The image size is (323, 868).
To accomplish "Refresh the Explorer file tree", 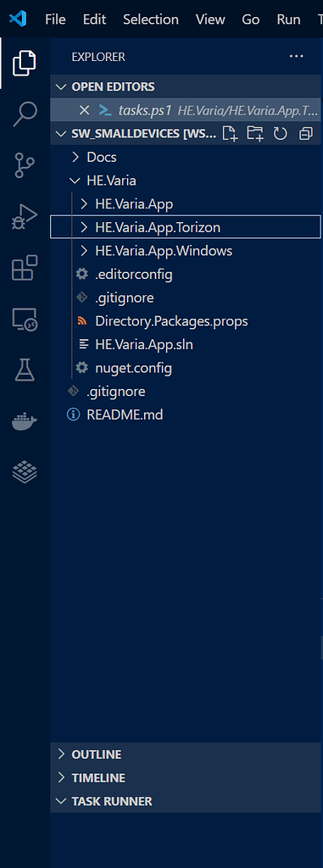I will pyautogui.click(x=281, y=133).
